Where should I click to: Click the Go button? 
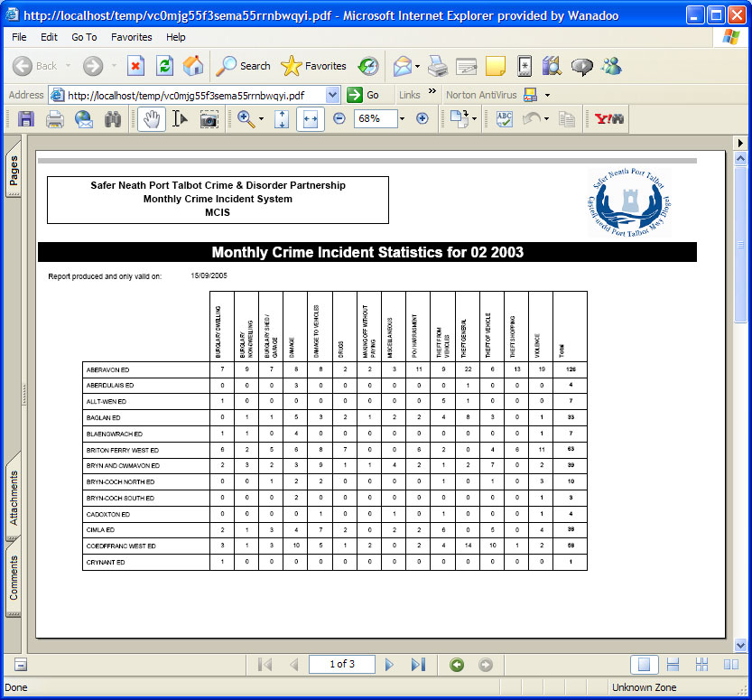pyautogui.click(x=364, y=95)
